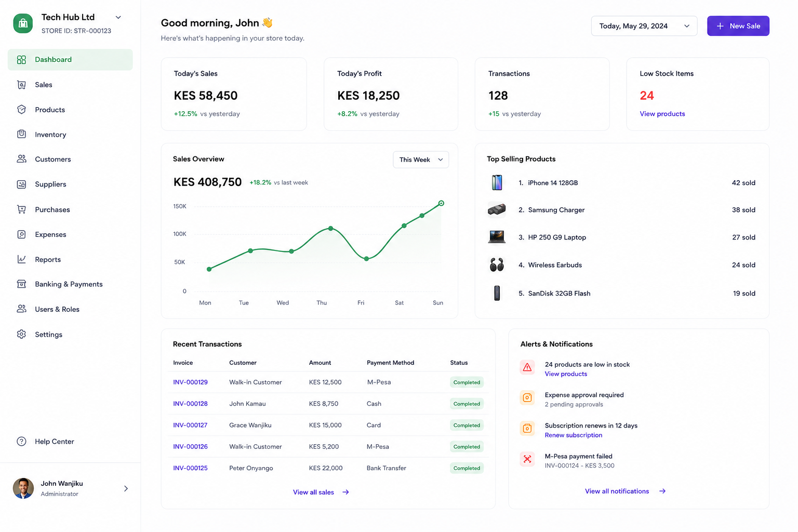Click the Renew subscription link
Screen dimensions: 798x532
coord(574,435)
